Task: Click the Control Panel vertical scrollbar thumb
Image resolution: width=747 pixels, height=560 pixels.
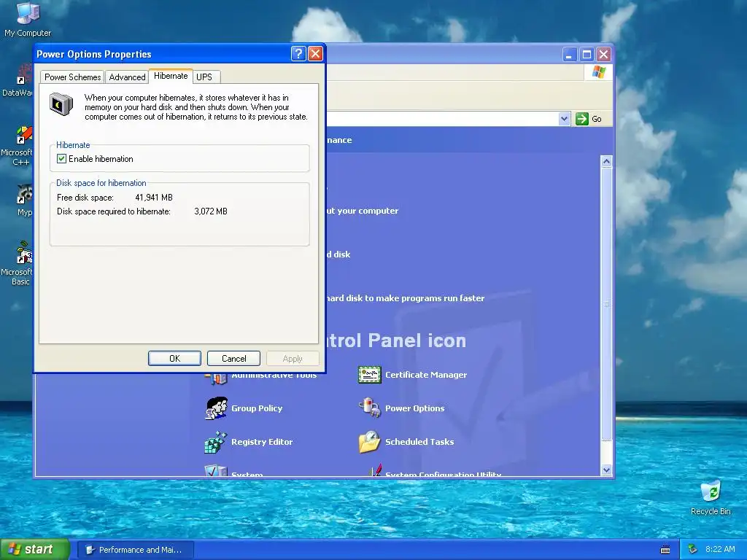Action: [606, 304]
